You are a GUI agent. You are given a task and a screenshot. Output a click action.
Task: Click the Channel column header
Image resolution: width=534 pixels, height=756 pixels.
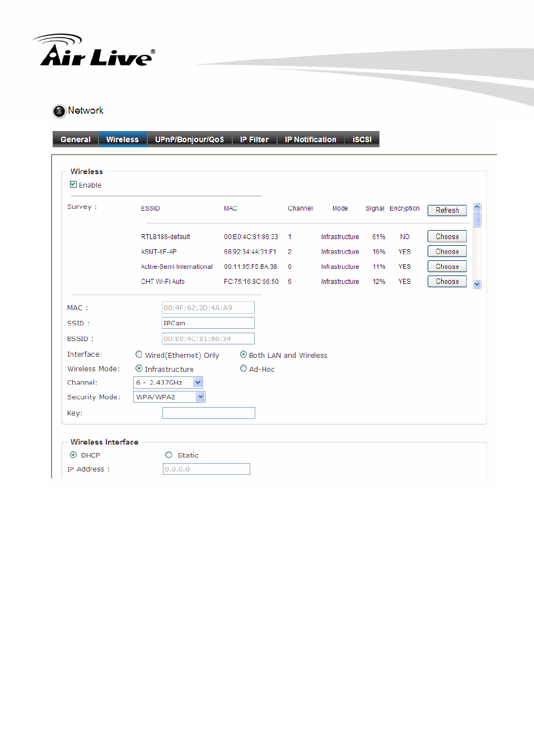tap(301, 208)
